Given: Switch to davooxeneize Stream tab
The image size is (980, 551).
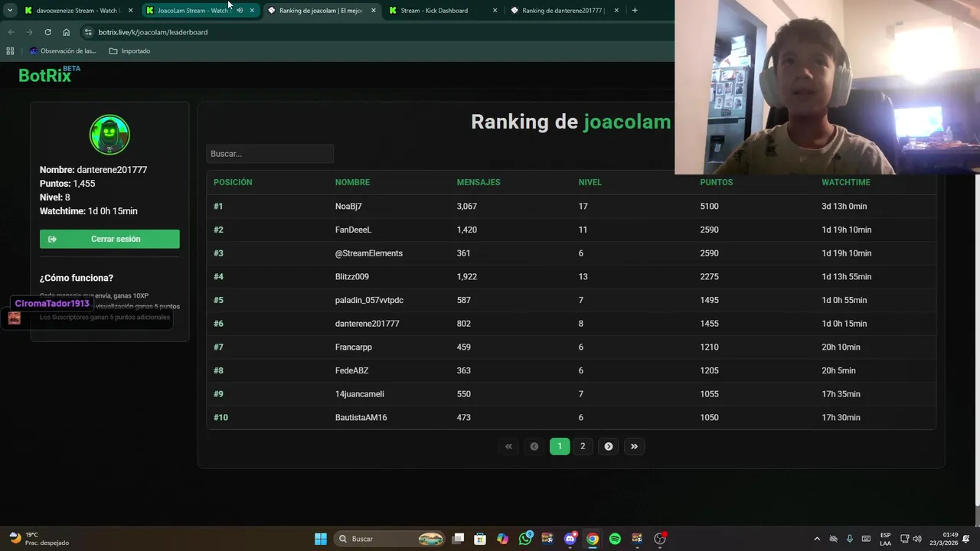Looking at the screenshot, I should point(77,11).
